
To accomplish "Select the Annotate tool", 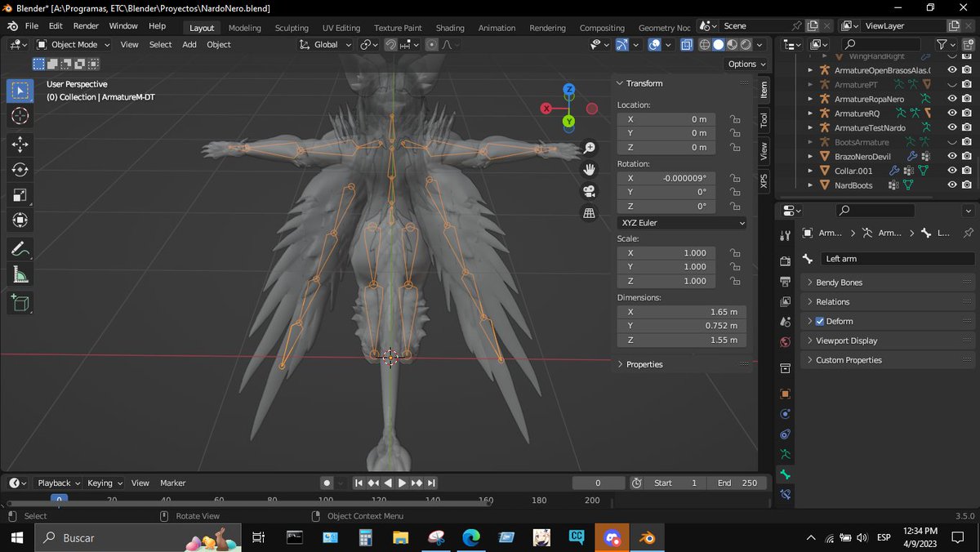I will (x=20, y=249).
